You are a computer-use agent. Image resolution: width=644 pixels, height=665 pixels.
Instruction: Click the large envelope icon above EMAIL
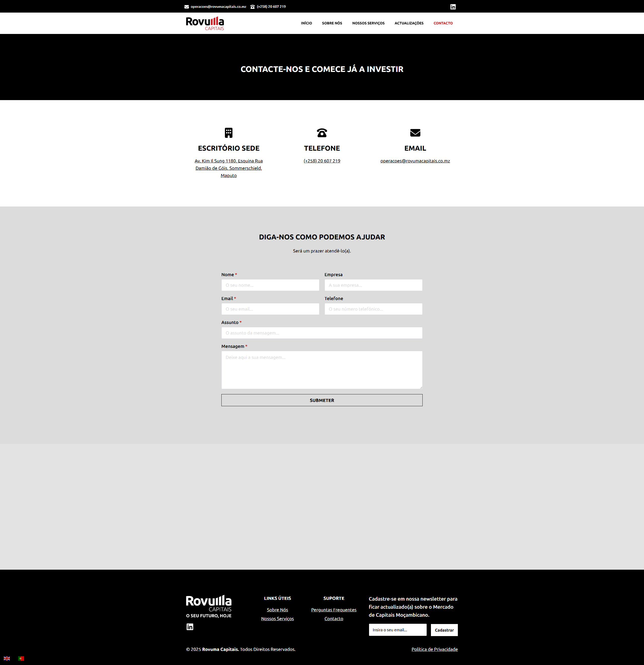415,133
